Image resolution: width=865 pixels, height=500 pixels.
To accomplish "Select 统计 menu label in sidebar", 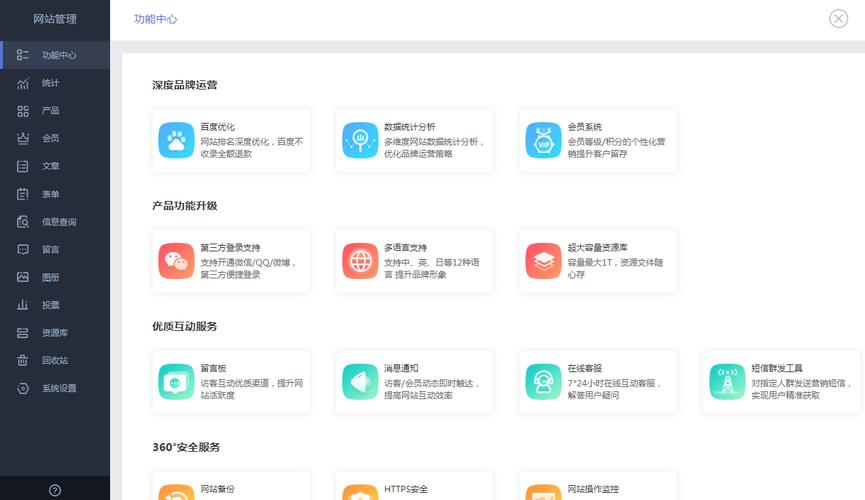I will 50,83.
